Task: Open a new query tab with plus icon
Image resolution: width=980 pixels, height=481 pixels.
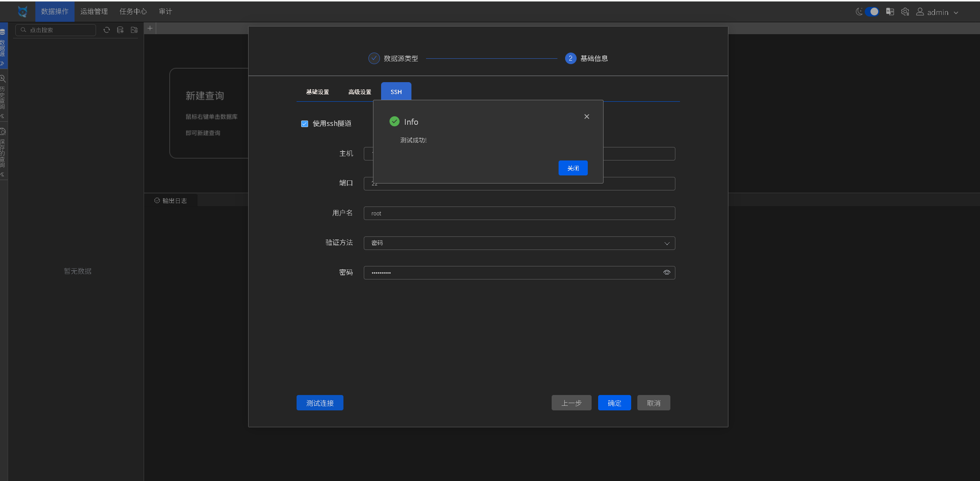Action: (x=150, y=28)
